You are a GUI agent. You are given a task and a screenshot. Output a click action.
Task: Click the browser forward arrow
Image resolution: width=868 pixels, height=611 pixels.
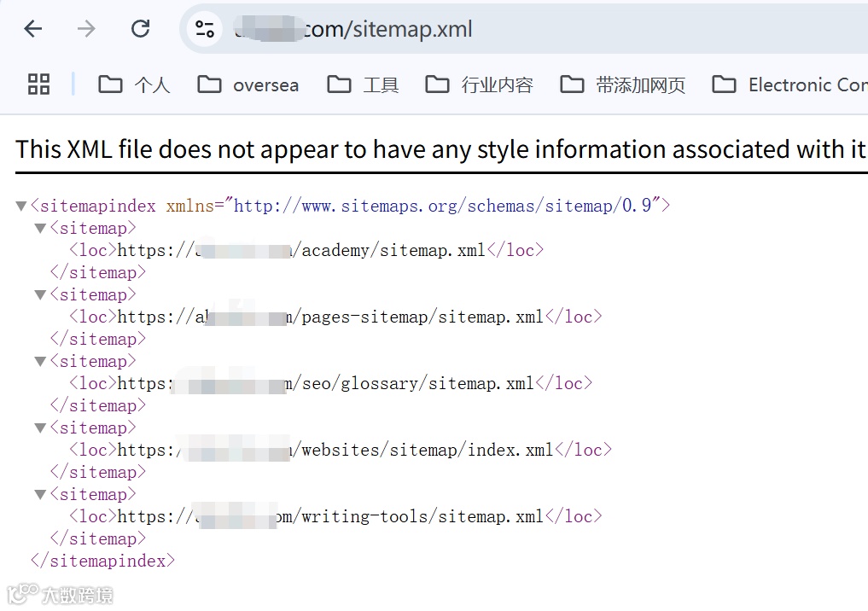coord(86,28)
